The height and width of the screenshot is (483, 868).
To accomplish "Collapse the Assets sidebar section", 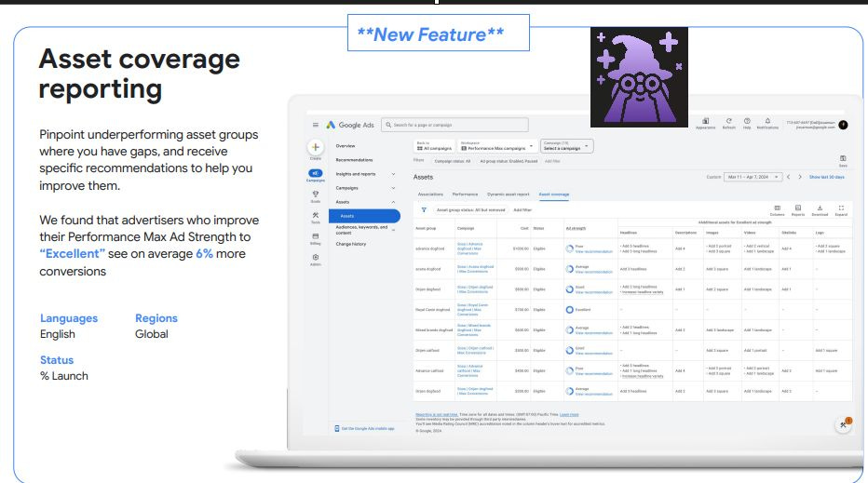I will 393,202.
